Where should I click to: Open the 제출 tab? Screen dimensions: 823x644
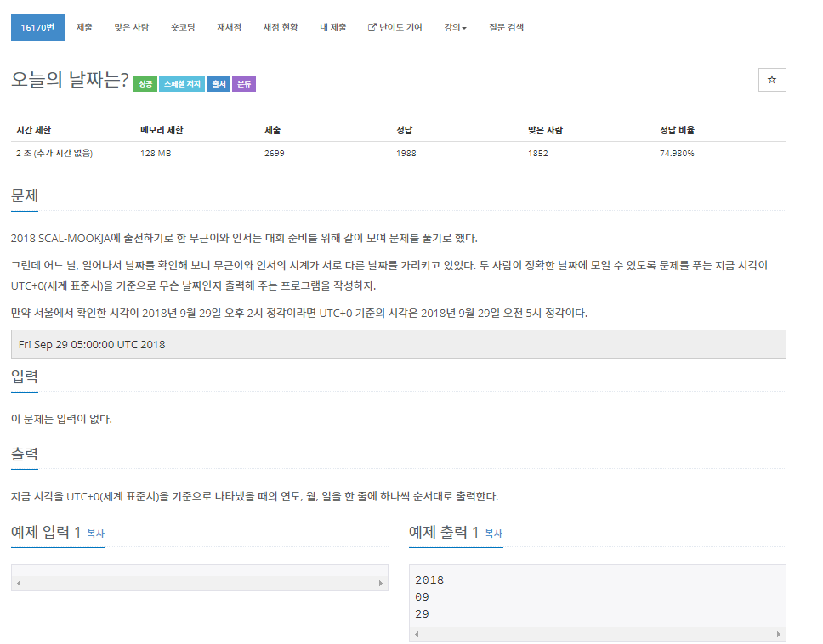tap(84, 27)
